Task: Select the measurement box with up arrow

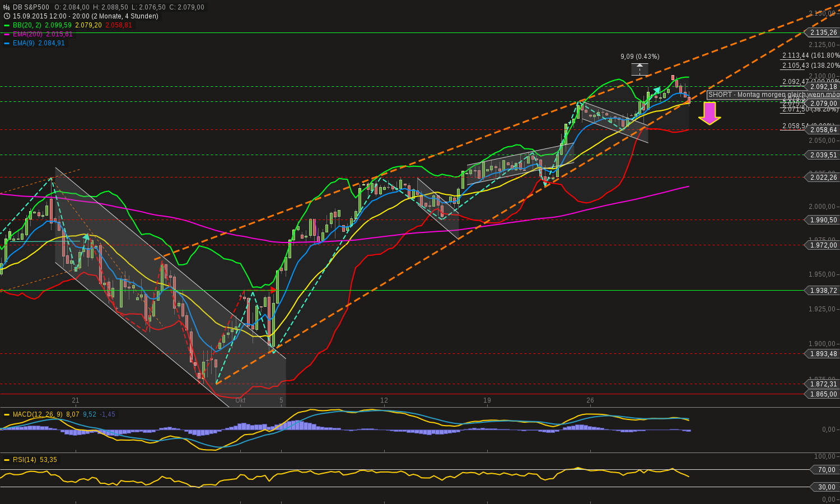Action: click(x=640, y=69)
